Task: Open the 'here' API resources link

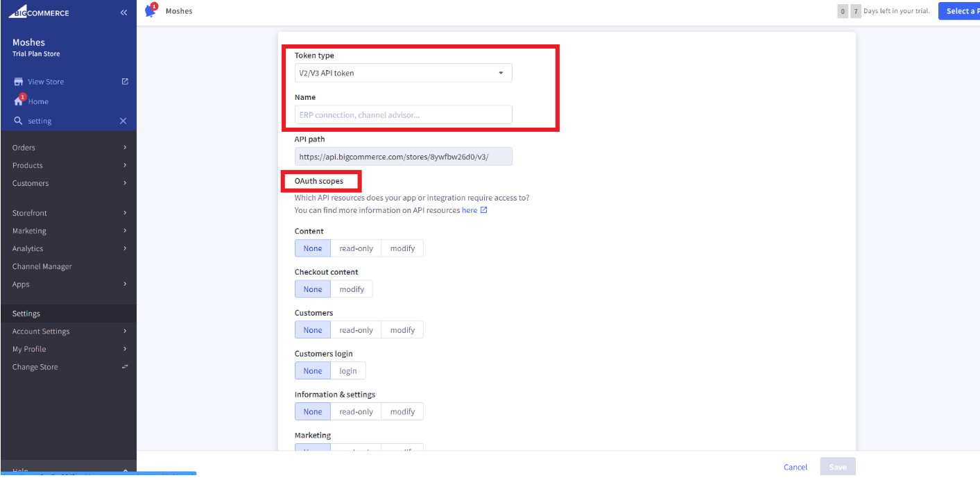Action: [470, 210]
